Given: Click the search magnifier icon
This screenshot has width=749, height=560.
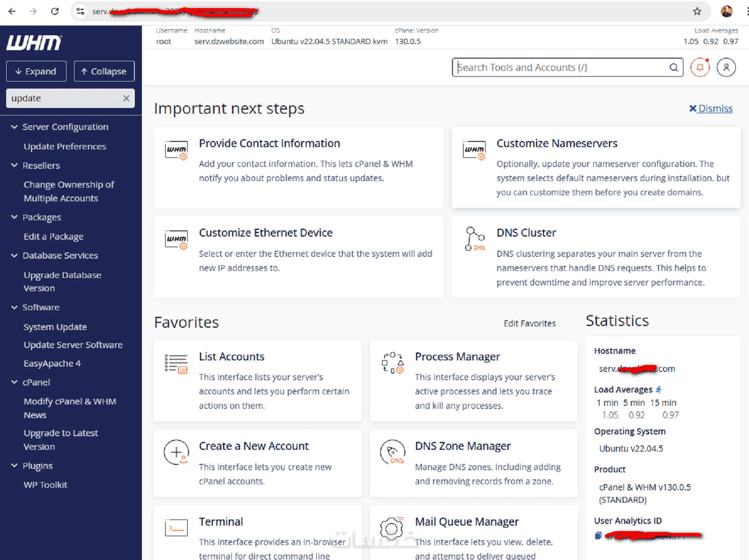Looking at the screenshot, I should pyautogui.click(x=674, y=67).
